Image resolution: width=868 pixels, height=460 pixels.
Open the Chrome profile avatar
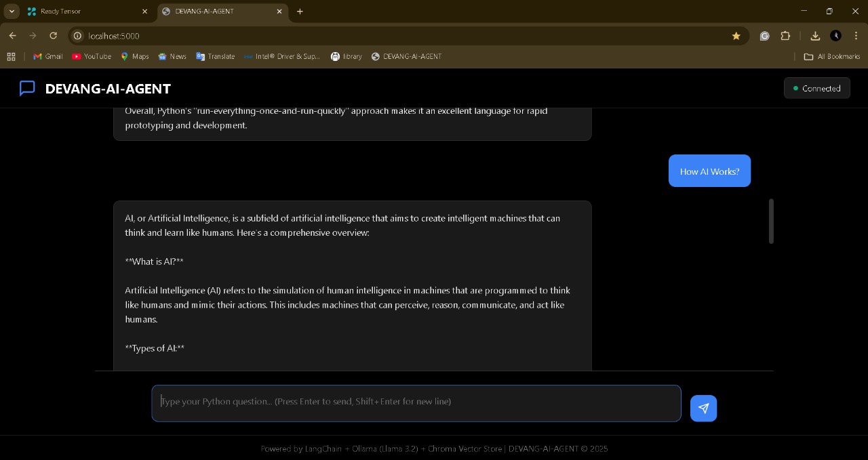pyautogui.click(x=835, y=36)
